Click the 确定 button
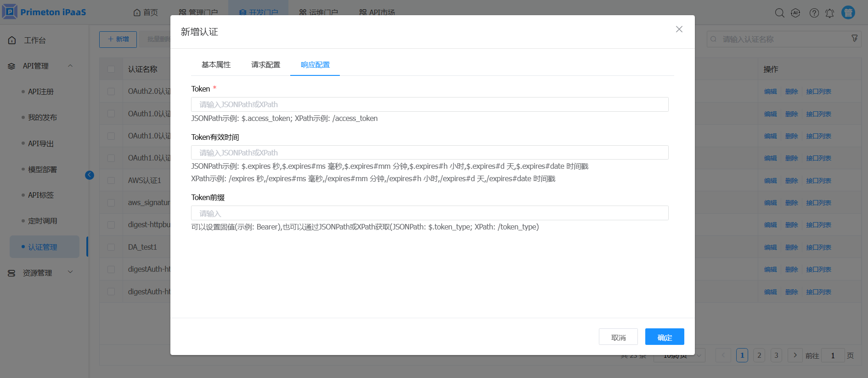868x378 pixels. 664,337
